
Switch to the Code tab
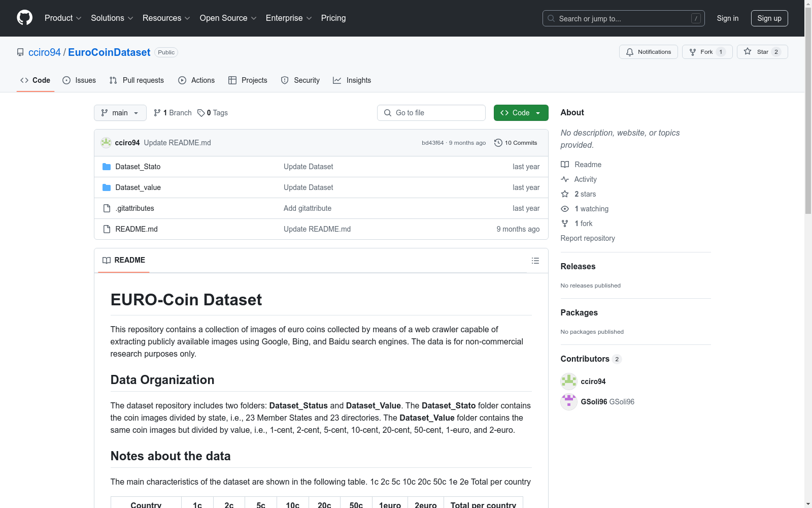coord(36,80)
